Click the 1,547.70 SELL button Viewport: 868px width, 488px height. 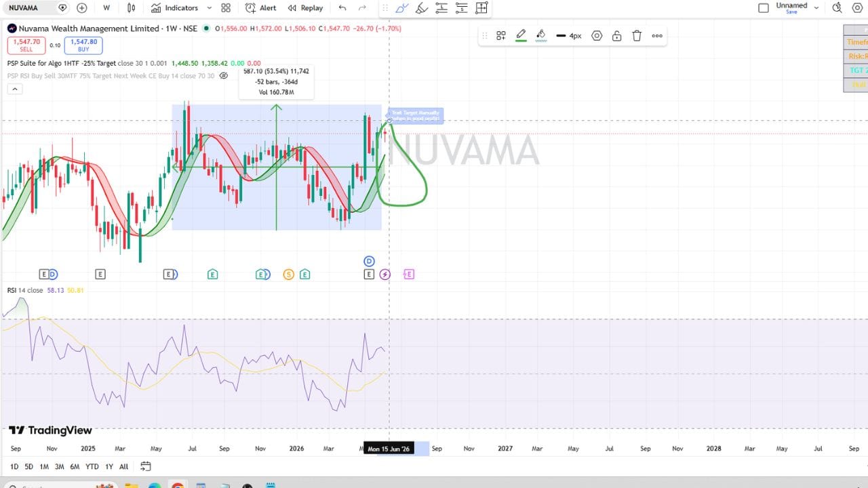click(26, 45)
